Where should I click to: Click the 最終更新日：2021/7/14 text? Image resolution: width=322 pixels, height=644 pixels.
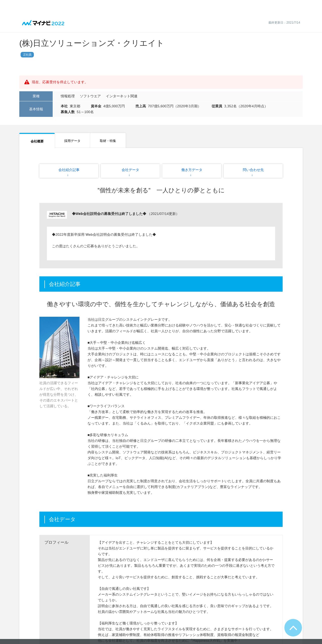tap(284, 23)
